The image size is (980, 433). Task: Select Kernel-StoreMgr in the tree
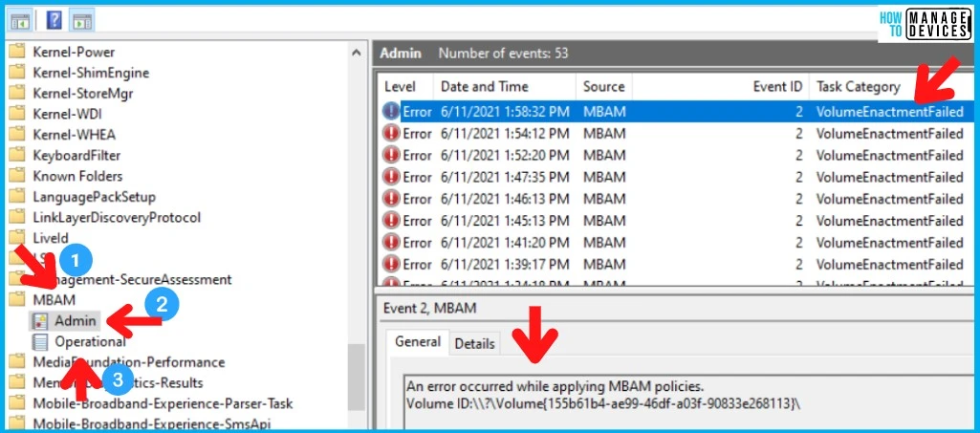point(82,94)
